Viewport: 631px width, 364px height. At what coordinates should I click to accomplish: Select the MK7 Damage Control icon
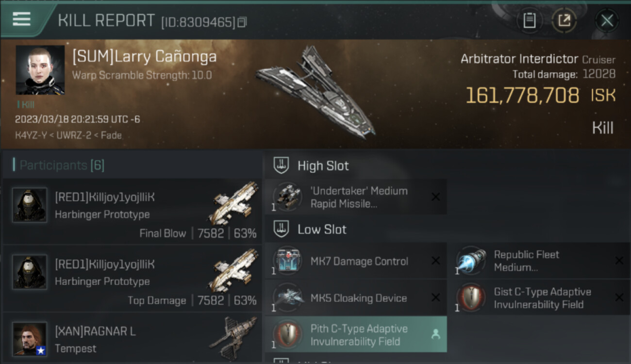288,261
